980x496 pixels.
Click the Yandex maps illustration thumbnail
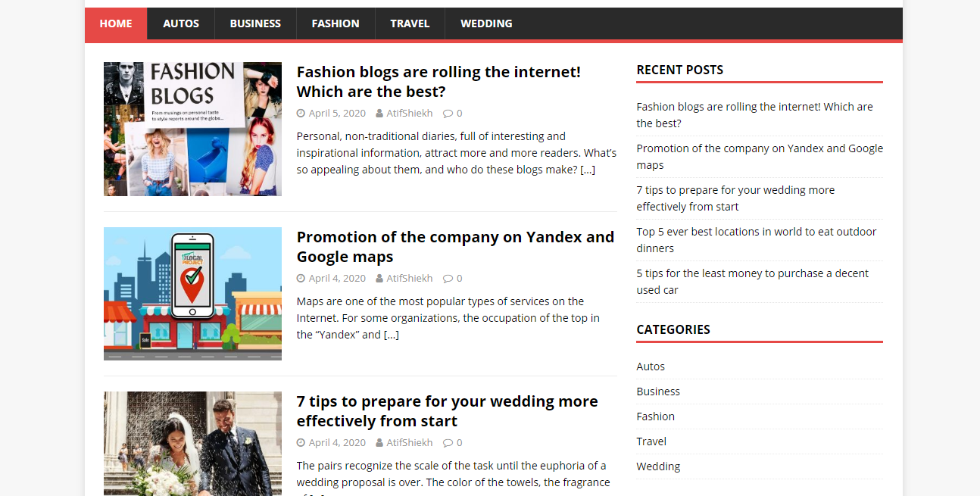click(192, 294)
